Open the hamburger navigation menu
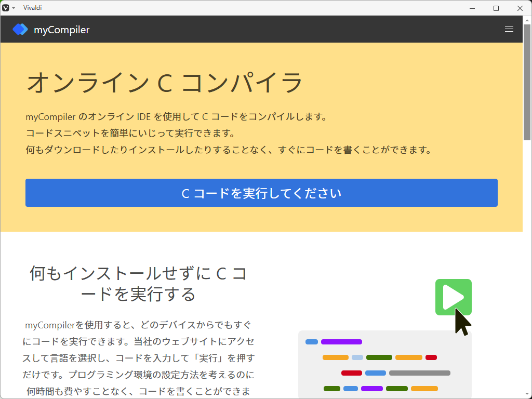532x399 pixels. [x=509, y=29]
